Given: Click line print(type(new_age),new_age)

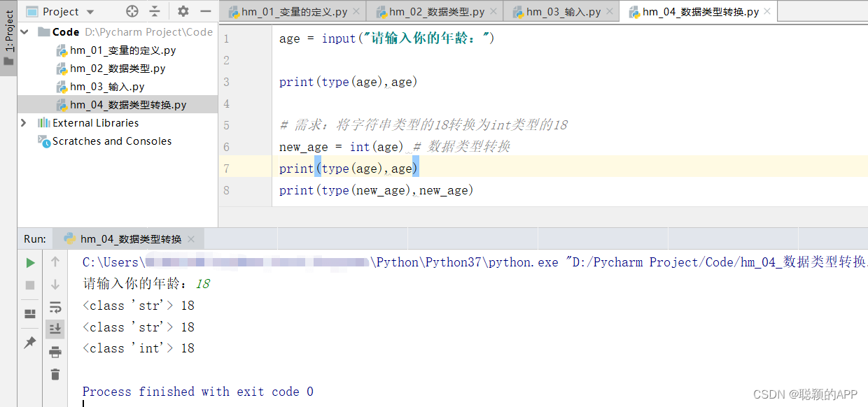Looking at the screenshot, I should [377, 190].
